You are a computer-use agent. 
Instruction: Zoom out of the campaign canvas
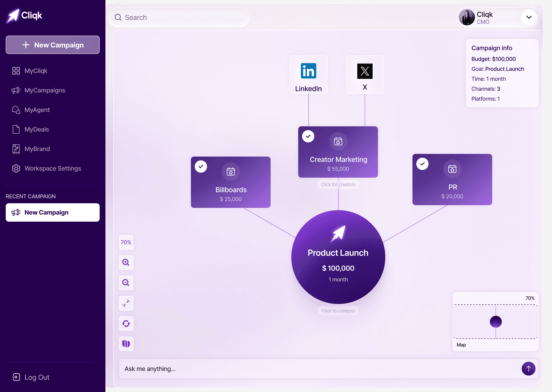click(126, 283)
